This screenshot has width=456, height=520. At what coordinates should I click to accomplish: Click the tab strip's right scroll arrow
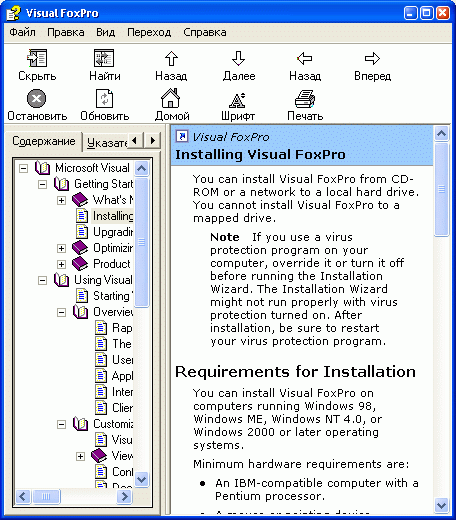[x=153, y=140]
